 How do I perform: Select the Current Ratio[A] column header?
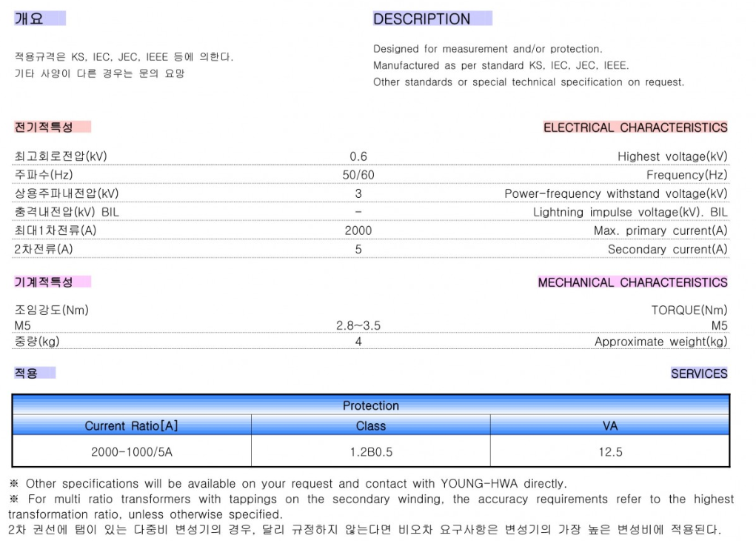click(132, 425)
